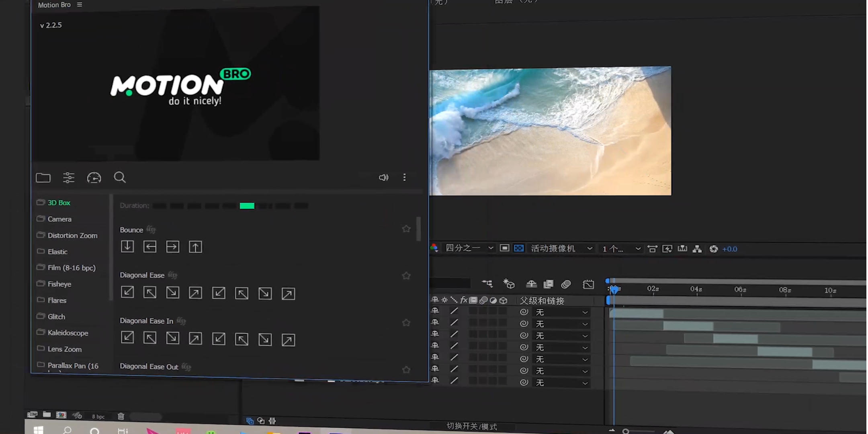Favorite the Diagonal Ease Out preset star
Image resolution: width=868 pixels, height=434 pixels.
406,370
